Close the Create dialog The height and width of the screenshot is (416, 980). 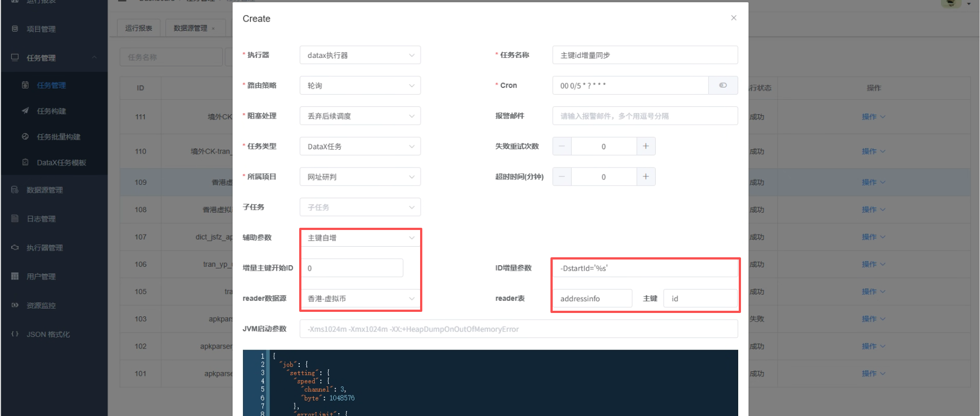coord(733,18)
